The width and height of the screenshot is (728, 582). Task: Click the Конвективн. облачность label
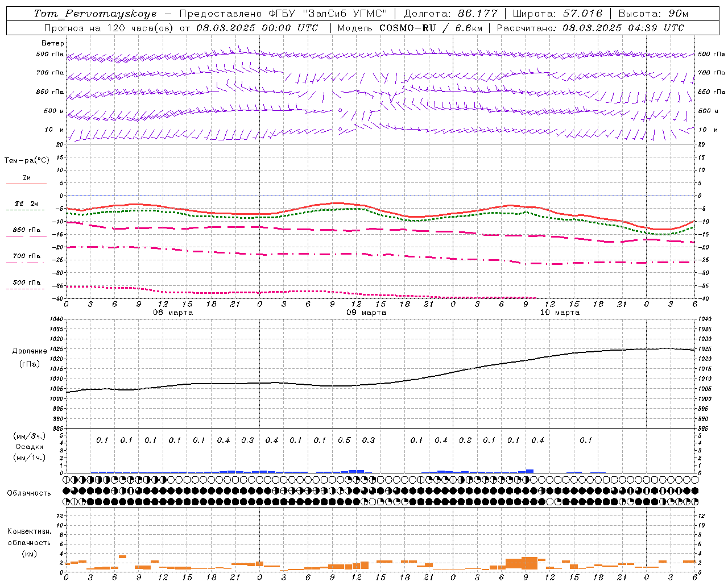pyautogui.click(x=29, y=537)
